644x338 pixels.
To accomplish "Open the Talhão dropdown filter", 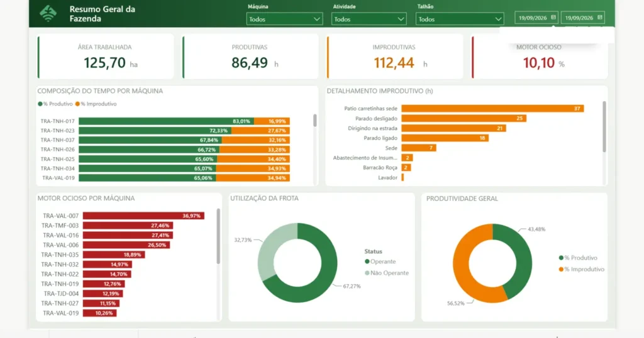I will pyautogui.click(x=459, y=19).
